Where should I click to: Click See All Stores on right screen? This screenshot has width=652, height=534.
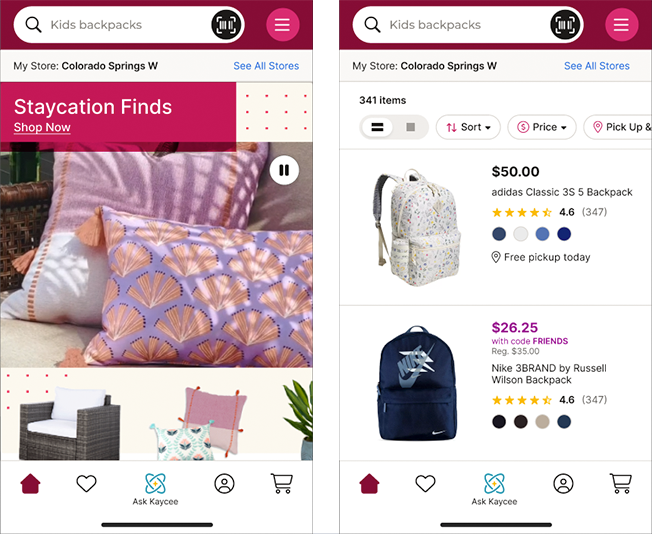(597, 66)
